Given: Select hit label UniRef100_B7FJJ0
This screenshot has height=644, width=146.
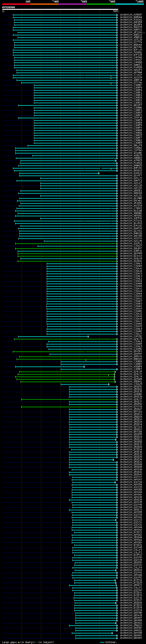Looking at the screenshot, I should pyautogui.click(x=131, y=50).
